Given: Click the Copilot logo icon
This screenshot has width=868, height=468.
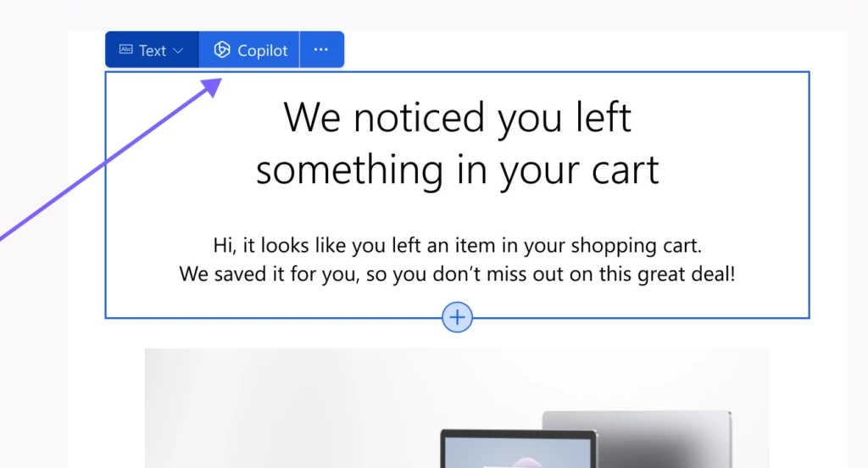Looking at the screenshot, I should 222,50.
